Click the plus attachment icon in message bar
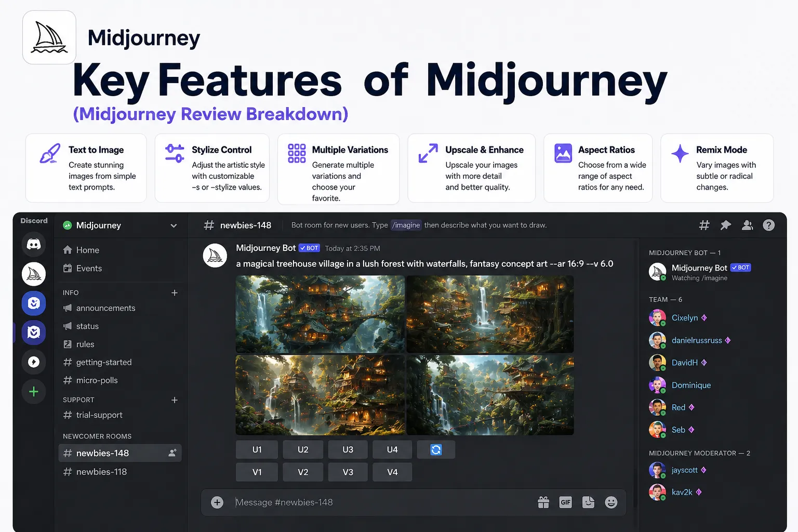The width and height of the screenshot is (798, 532). pos(217,502)
